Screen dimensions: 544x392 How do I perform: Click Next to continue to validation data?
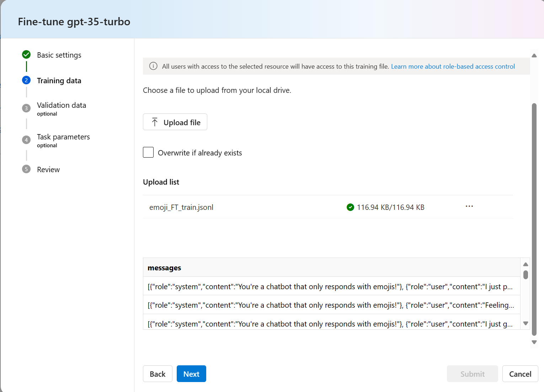pyautogui.click(x=191, y=374)
